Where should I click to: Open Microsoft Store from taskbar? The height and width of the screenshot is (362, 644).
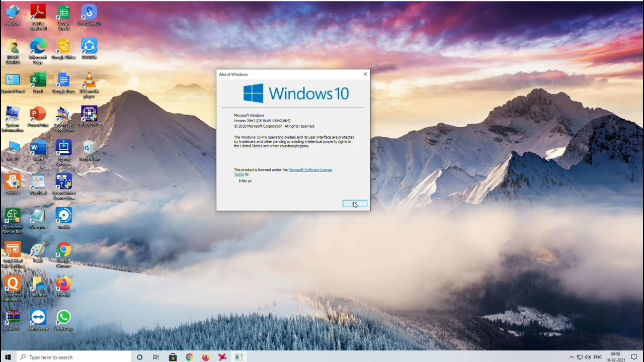(173, 357)
